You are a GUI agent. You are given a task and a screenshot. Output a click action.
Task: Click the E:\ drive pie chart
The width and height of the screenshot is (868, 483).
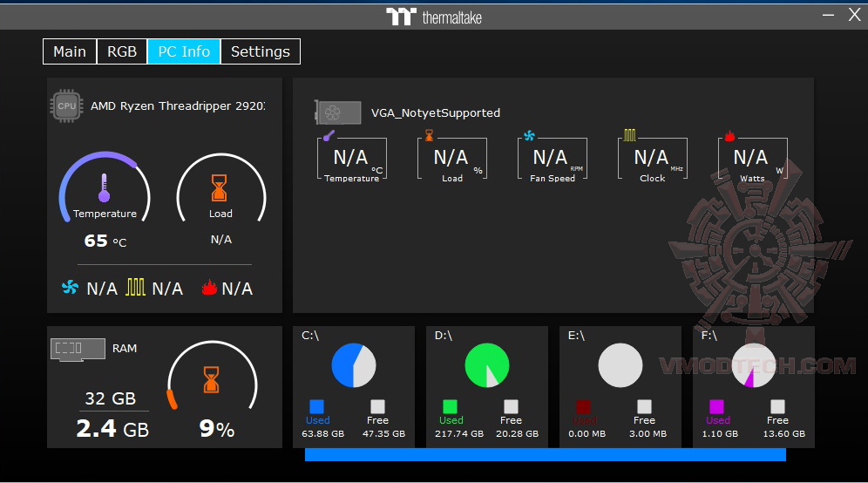[x=620, y=365]
